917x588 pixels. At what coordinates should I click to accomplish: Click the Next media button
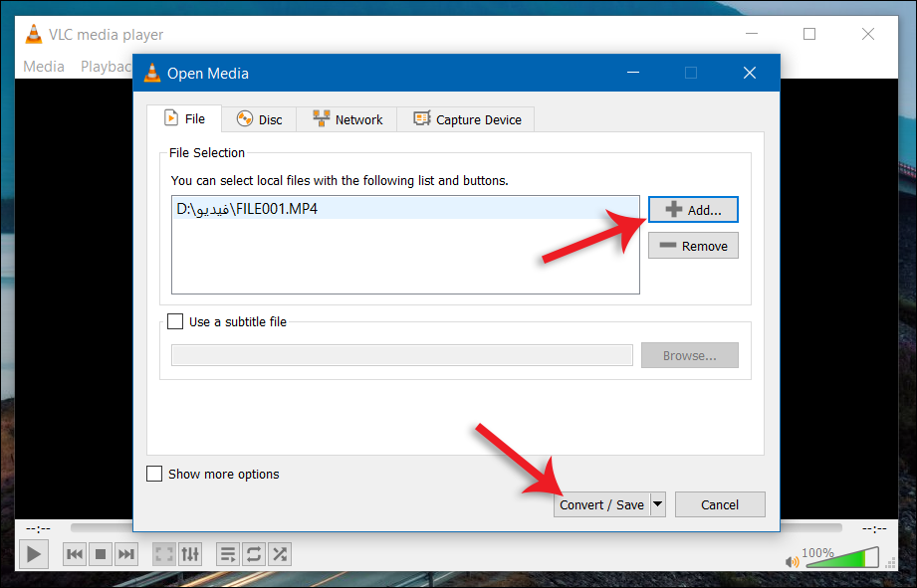126,554
